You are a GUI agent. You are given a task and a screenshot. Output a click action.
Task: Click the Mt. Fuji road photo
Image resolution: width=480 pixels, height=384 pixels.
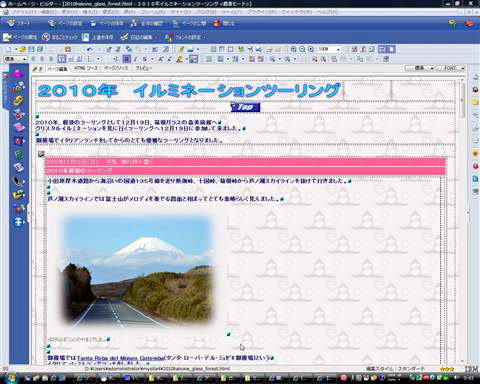tap(137, 271)
